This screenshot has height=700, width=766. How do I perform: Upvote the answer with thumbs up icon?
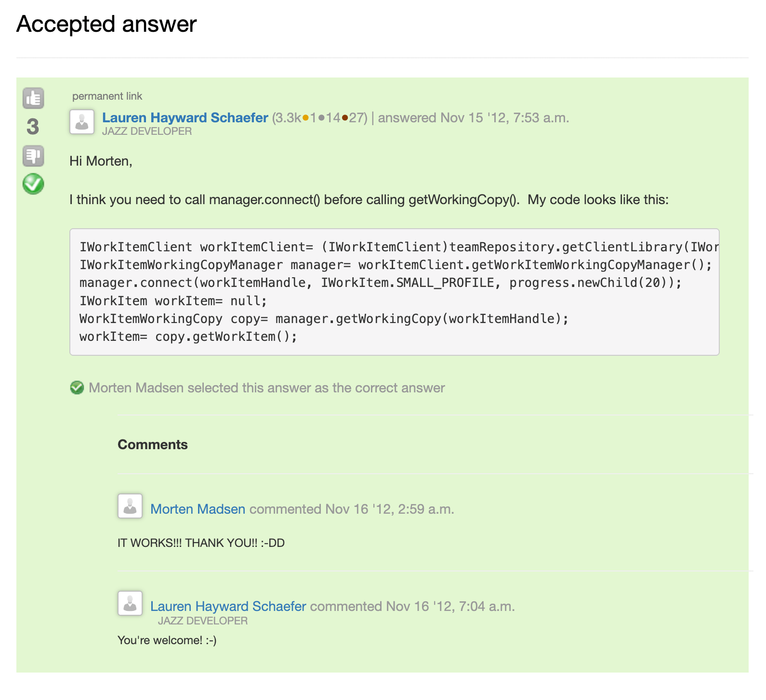33,99
